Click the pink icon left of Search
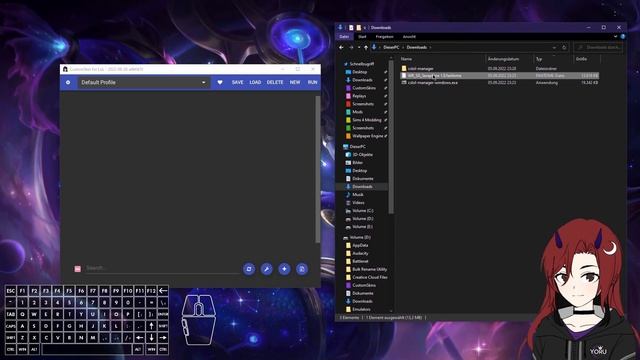The width and height of the screenshot is (640, 360). [78, 269]
